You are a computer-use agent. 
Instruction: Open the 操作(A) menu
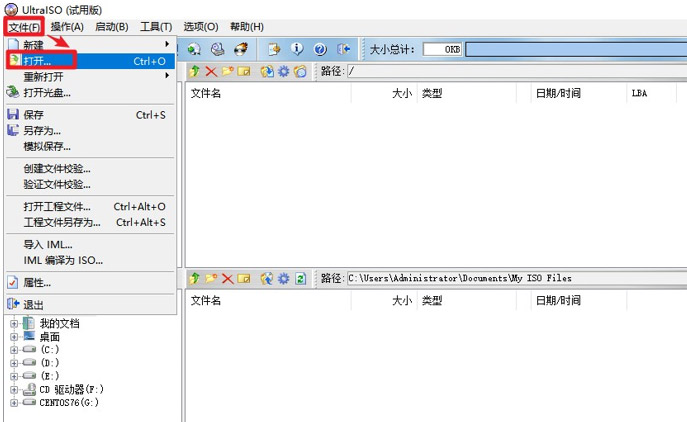[67, 27]
